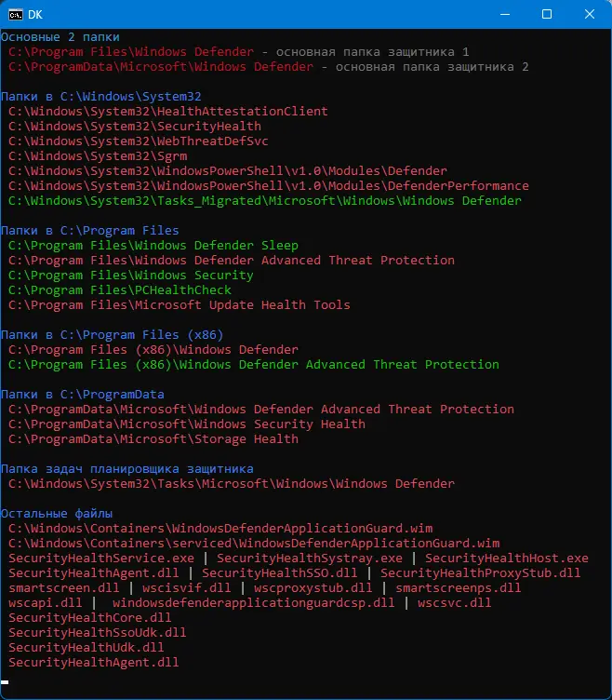612x700 pixels.
Task: Minimize the DK console window
Action: [x=503, y=14]
